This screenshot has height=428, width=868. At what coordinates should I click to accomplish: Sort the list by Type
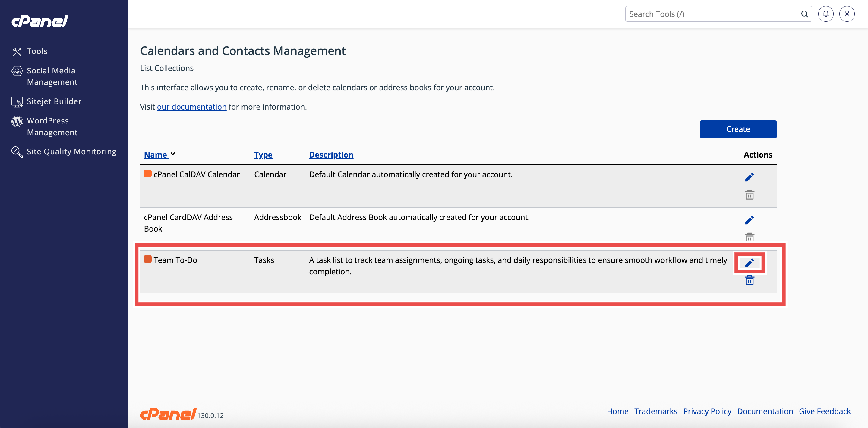click(263, 155)
